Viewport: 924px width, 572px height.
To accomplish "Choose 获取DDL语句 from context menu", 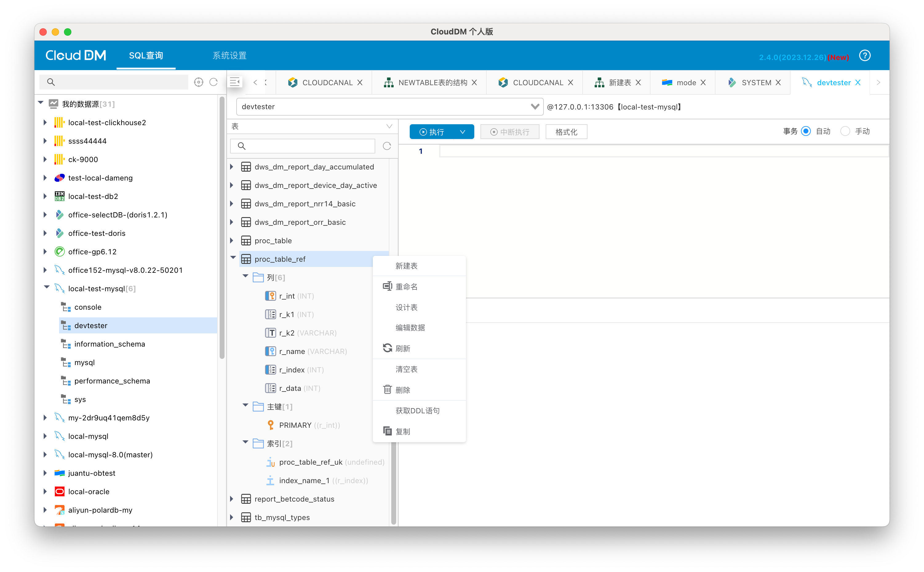I will point(417,411).
